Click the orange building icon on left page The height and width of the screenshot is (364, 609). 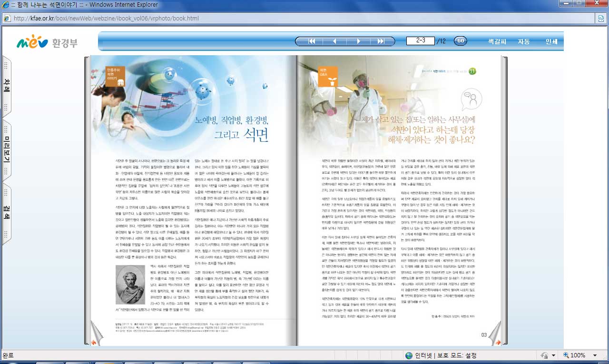click(115, 76)
